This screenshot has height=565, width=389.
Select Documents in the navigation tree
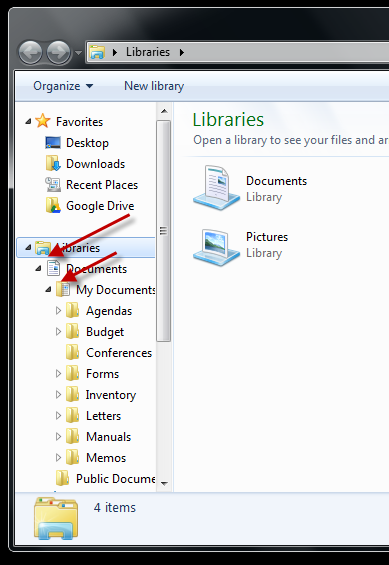[97, 269]
